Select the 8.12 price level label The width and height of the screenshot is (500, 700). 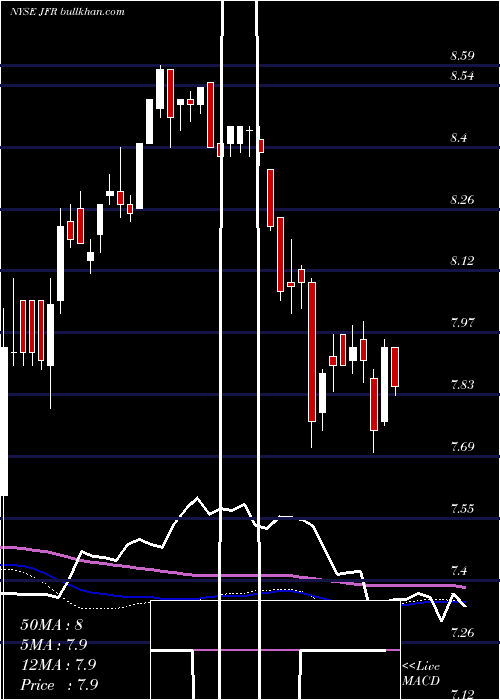[x=462, y=260]
